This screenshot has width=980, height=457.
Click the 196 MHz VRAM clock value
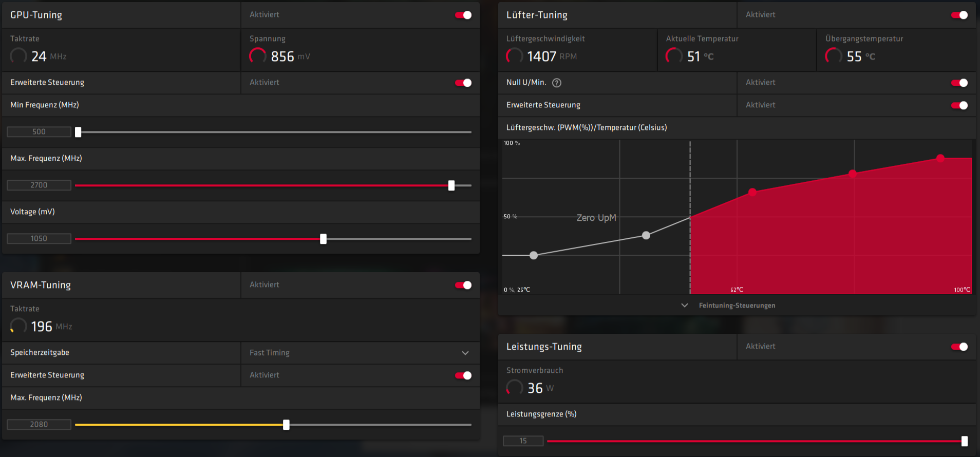click(51, 327)
